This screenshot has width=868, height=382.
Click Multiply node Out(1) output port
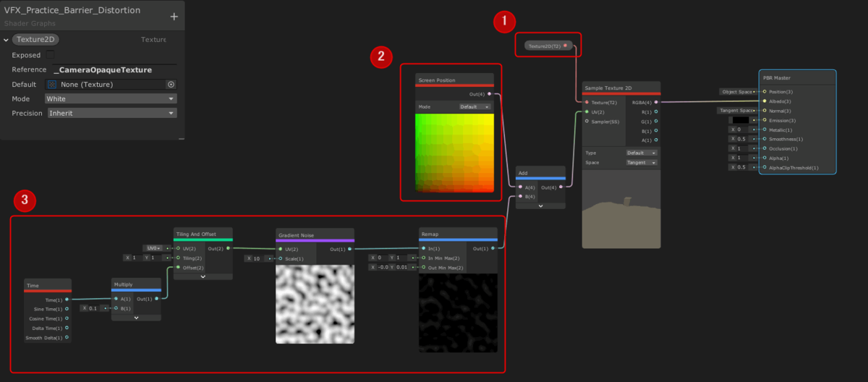point(157,299)
